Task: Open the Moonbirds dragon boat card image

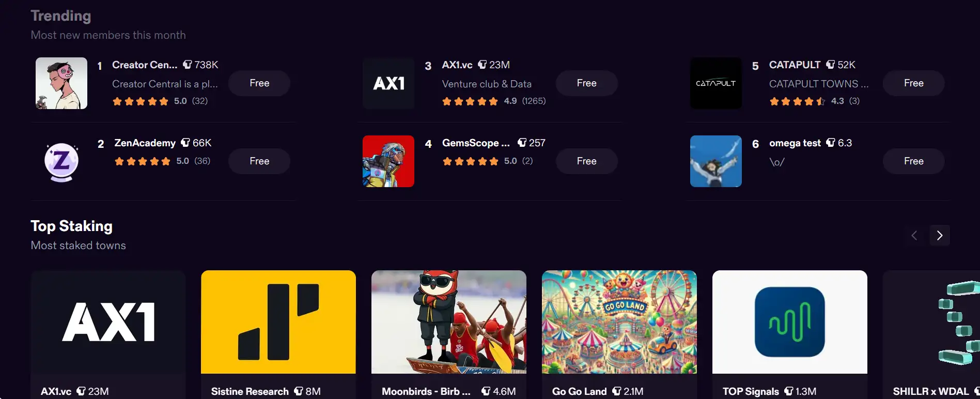Action: point(449,322)
